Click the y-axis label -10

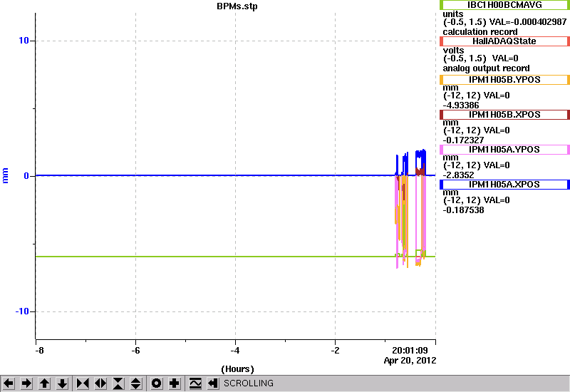click(x=22, y=311)
